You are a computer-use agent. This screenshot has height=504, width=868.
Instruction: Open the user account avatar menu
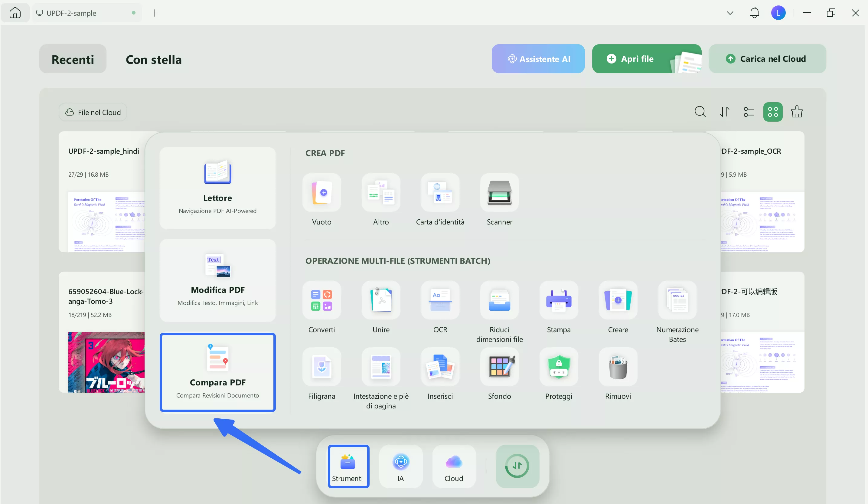click(x=778, y=13)
